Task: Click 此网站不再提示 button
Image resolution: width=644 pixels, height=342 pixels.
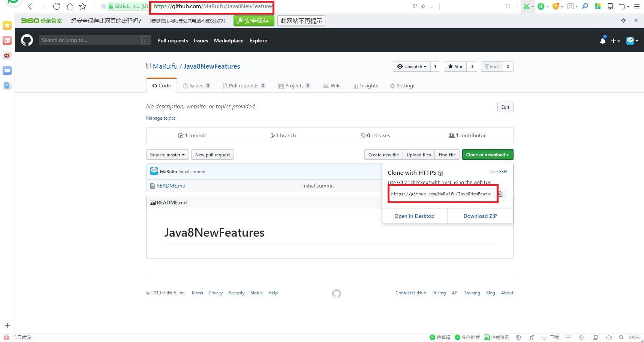Action: pyautogui.click(x=301, y=21)
